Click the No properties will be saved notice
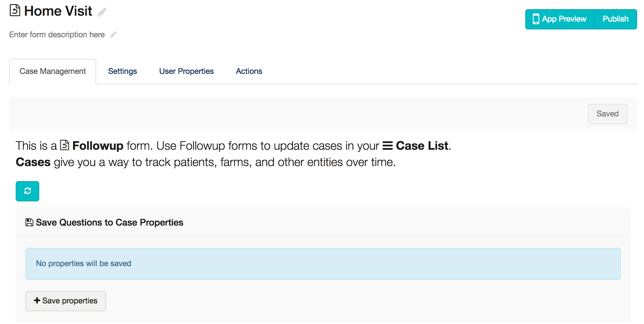This screenshot has width=644, height=324. (x=323, y=264)
